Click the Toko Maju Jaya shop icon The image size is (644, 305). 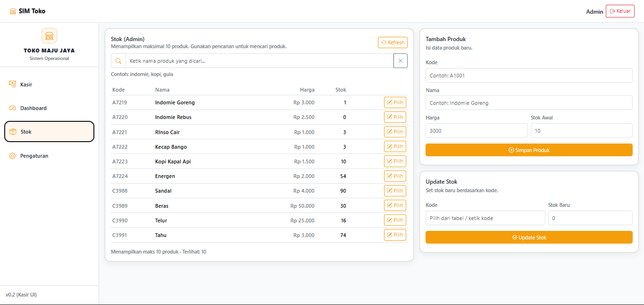49,36
